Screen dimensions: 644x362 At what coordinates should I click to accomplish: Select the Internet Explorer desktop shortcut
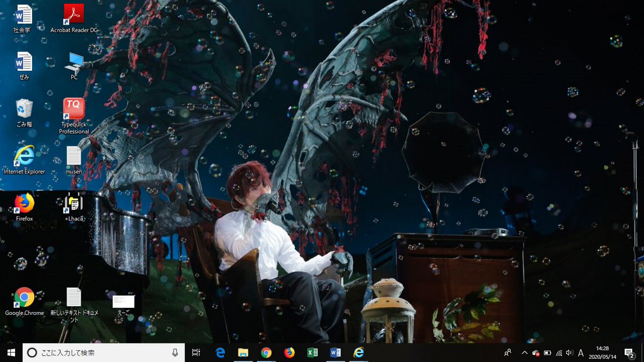pos(24,159)
